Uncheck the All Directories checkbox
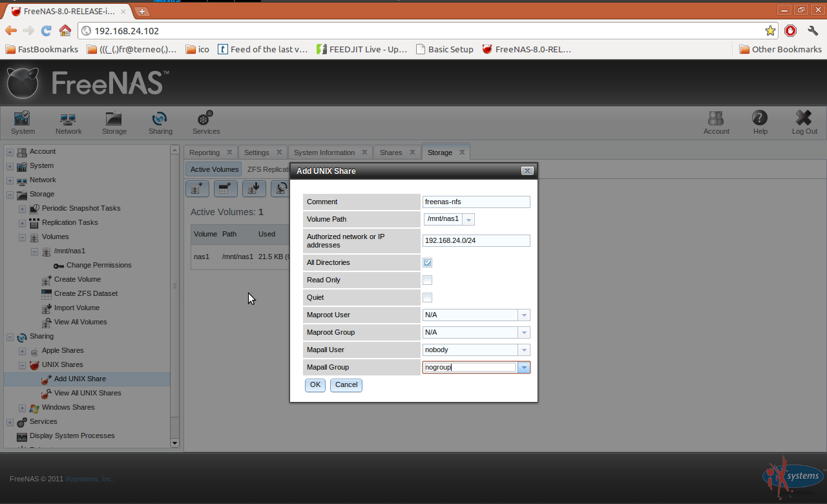The image size is (827, 504). pos(427,262)
